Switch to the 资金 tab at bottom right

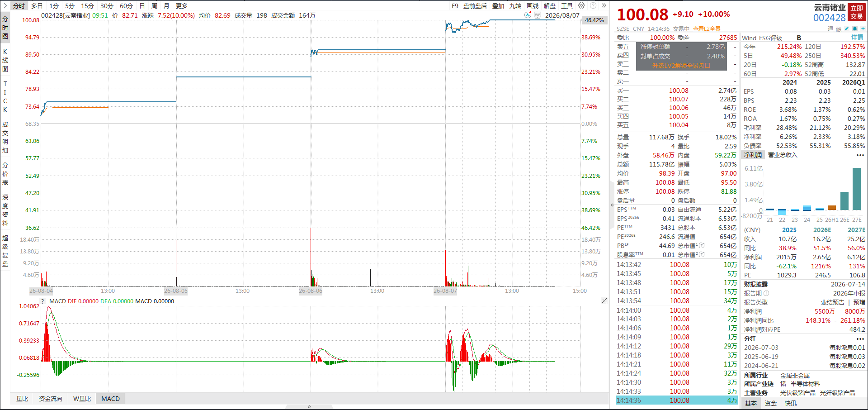(771, 403)
